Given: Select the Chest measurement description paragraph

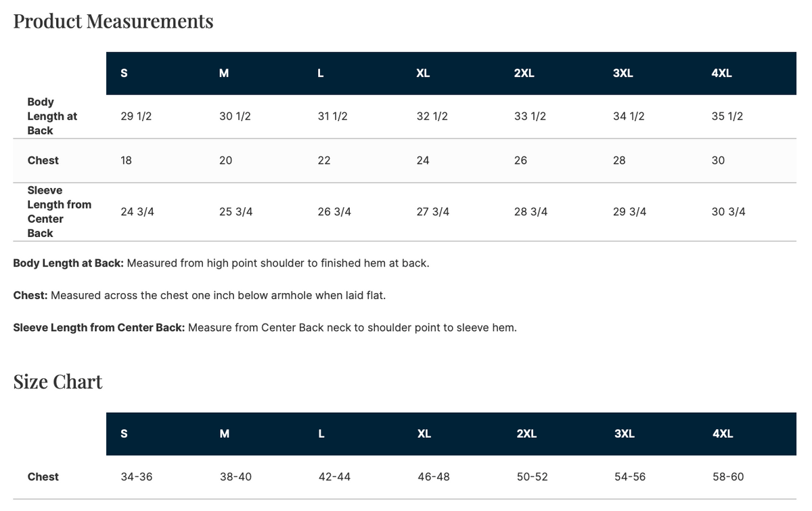Looking at the screenshot, I should [200, 295].
